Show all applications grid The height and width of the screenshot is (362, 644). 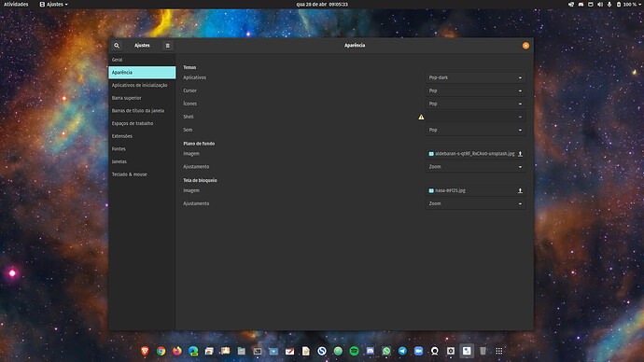(x=499, y=351)
